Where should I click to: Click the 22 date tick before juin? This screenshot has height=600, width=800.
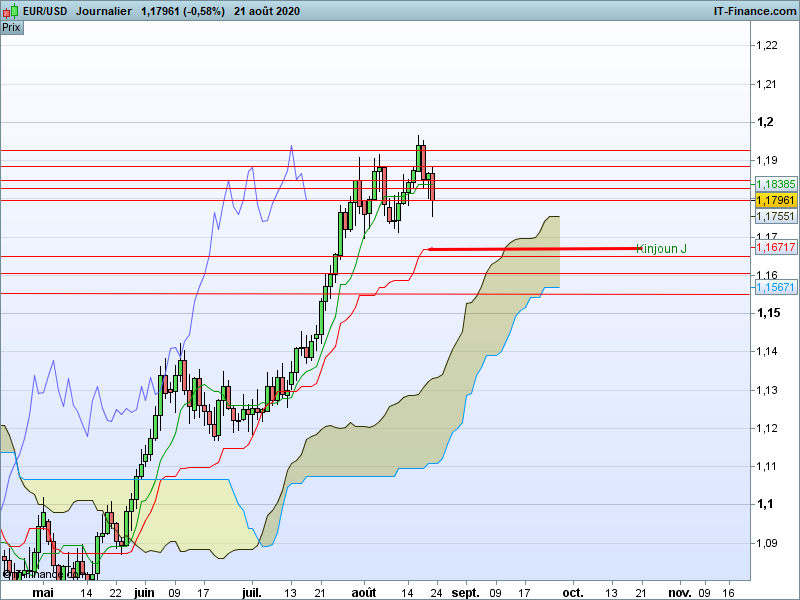(116, 593)
